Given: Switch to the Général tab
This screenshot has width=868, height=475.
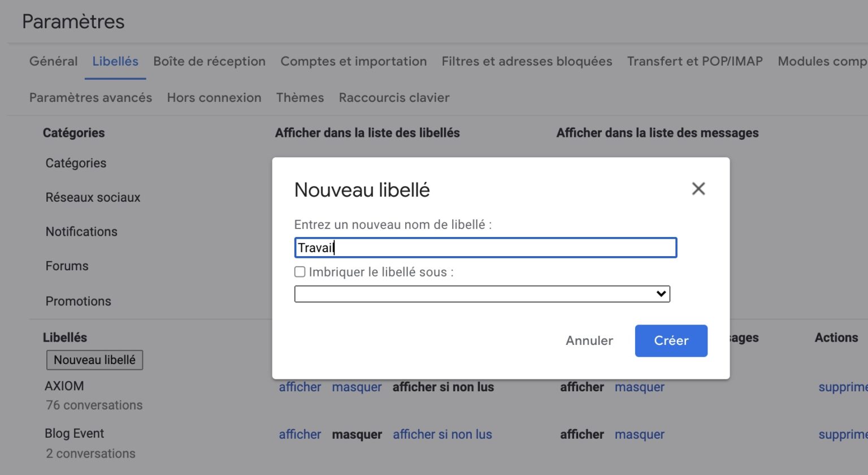Looking at the screenshot, I should click(53, 61).
